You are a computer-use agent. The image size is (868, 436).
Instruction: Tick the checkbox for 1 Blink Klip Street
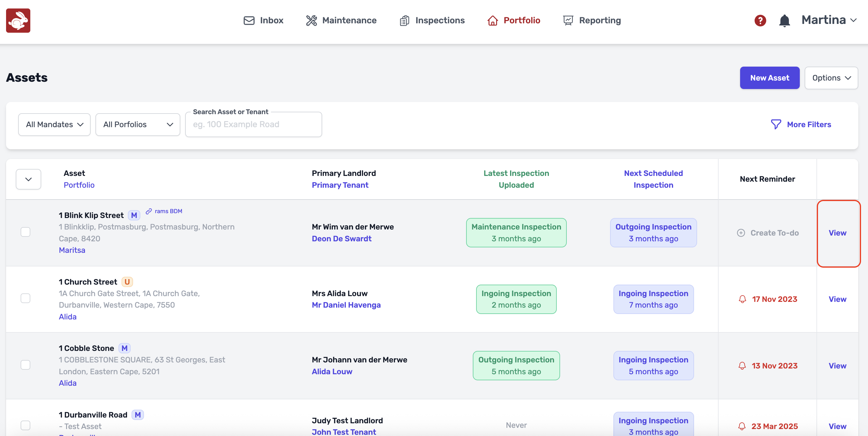(25, 232)
